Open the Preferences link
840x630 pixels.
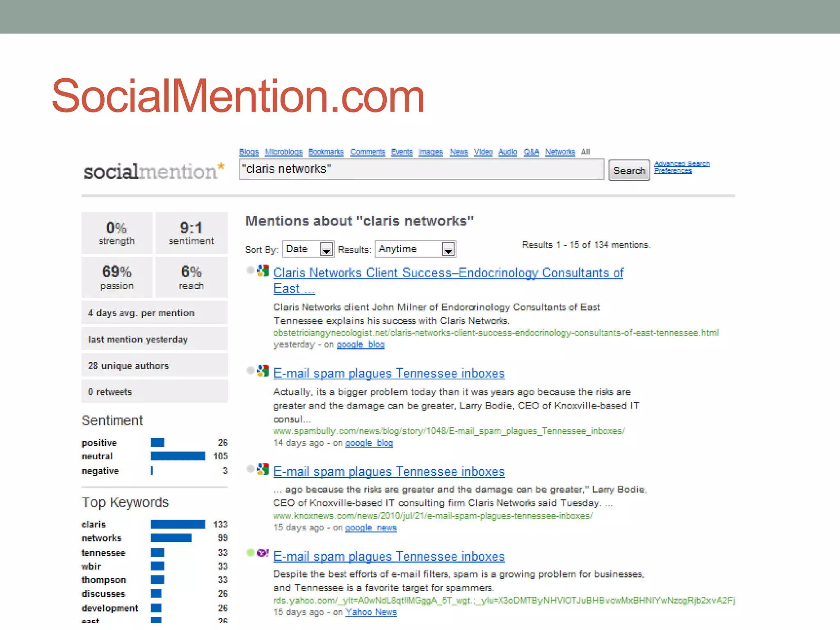(x=673, y=171)
